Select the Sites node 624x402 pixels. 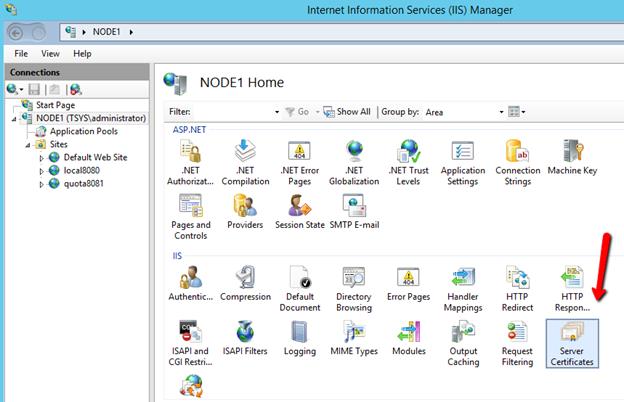point(58,144)
